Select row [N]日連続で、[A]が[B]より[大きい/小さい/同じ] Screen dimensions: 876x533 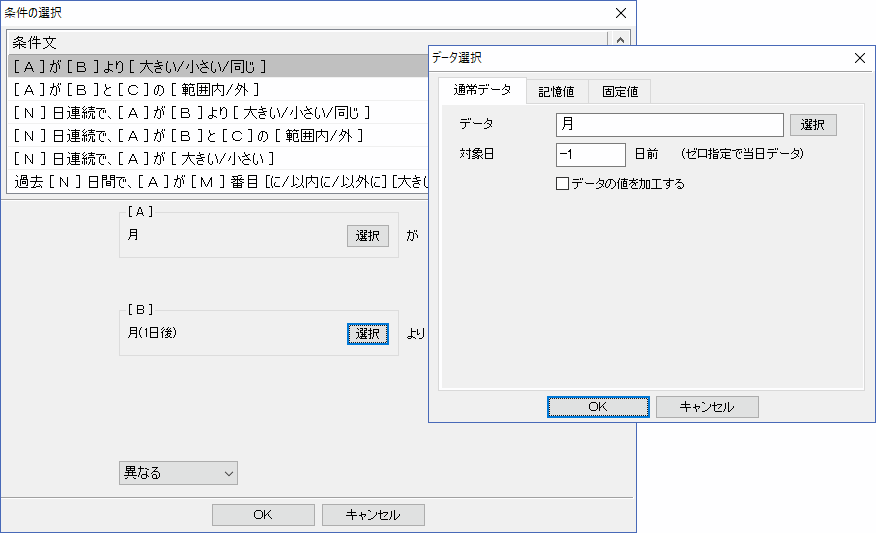(x=218, y=112)
